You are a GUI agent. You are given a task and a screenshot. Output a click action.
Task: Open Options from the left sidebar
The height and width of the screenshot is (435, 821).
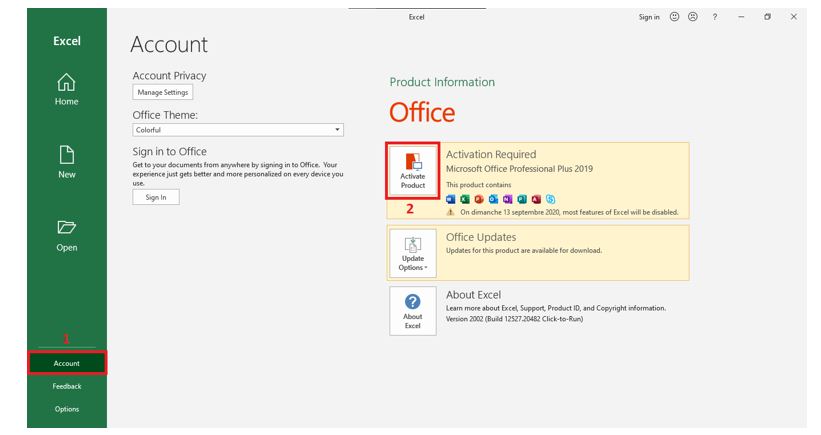pos(66,409)
